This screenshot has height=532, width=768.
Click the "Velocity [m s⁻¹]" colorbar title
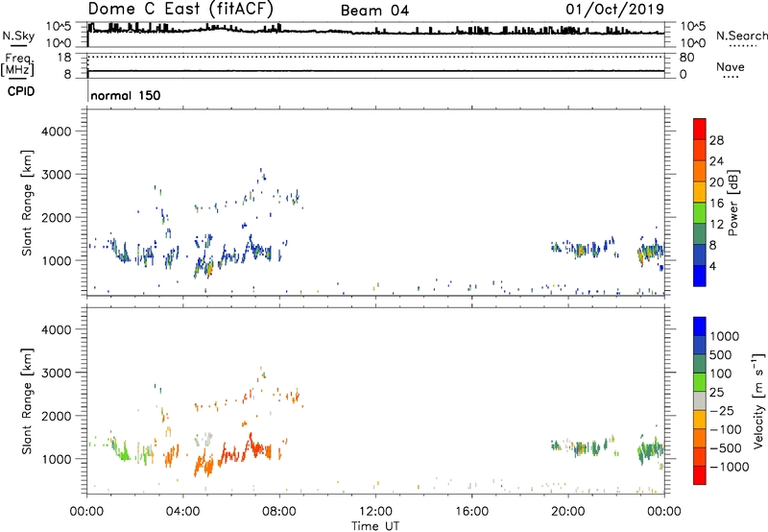(758, 400)
